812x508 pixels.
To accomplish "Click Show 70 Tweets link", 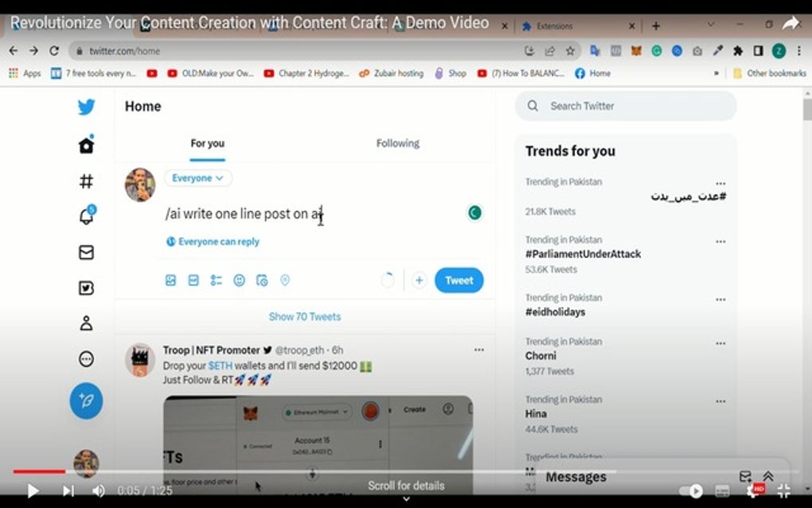I will point(304,316).
